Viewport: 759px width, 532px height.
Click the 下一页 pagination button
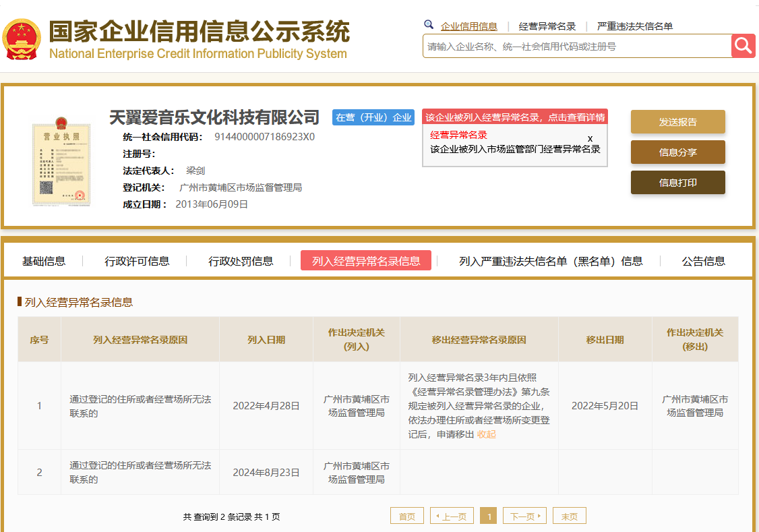point(524,516)
